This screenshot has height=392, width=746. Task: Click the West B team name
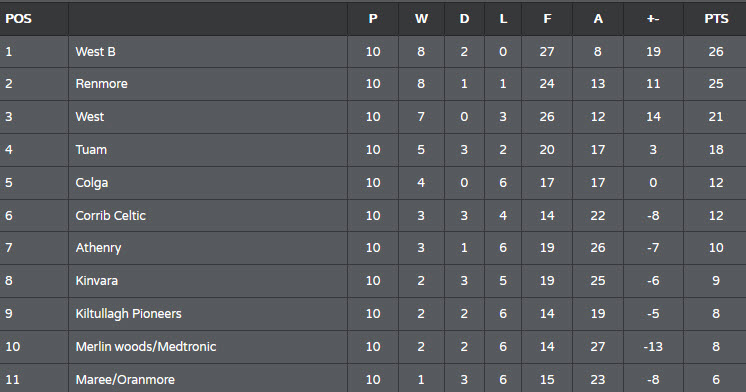click(x=96, y=51)
